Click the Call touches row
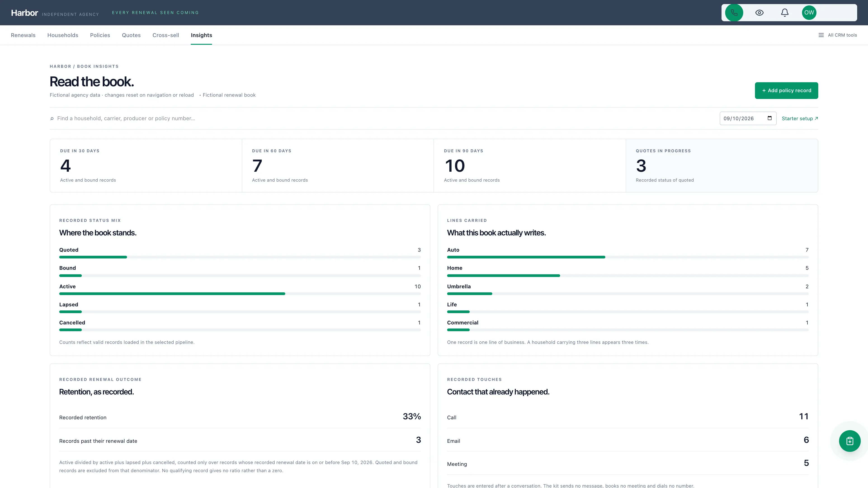868x488 pixels. coord(627,417)
